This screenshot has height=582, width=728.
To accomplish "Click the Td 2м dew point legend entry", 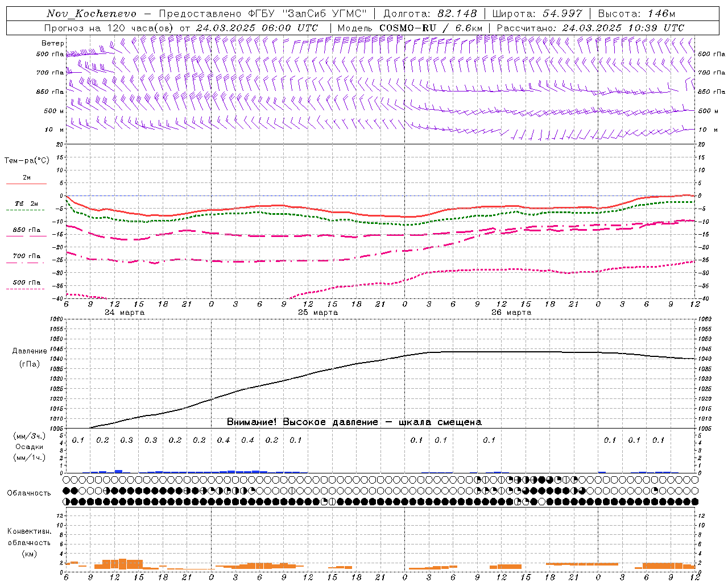I will [x=27, y=203].
